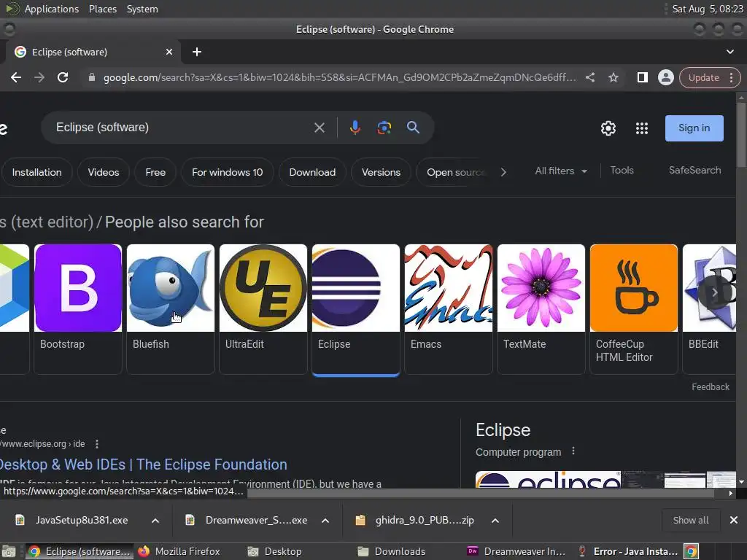Open the Applications menu
Viewport: 747px width, 560px height.
click(x=52, y=9)
